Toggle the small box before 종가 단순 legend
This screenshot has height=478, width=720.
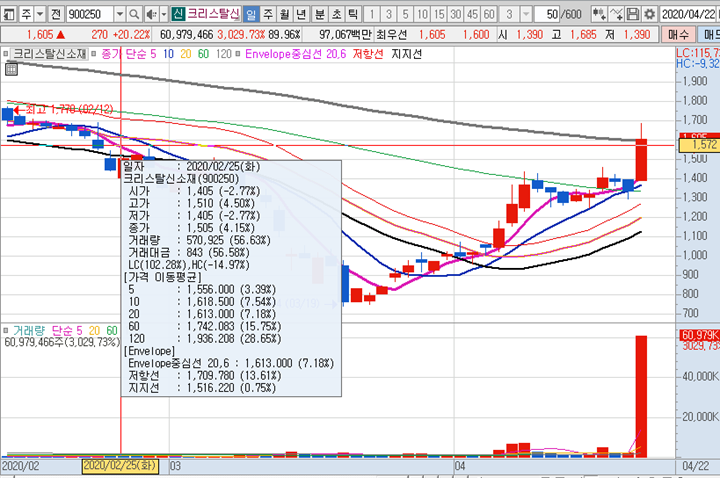point(94,54)
